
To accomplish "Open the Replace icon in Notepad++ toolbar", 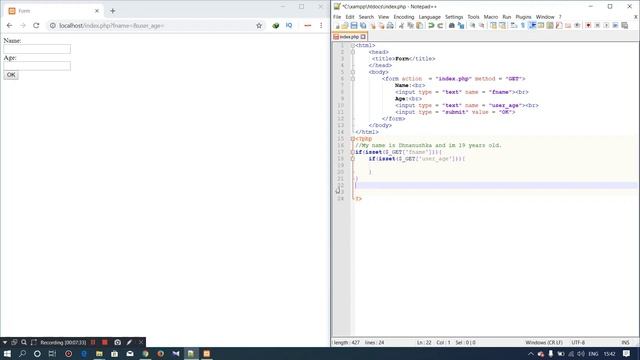I will 461,26.
